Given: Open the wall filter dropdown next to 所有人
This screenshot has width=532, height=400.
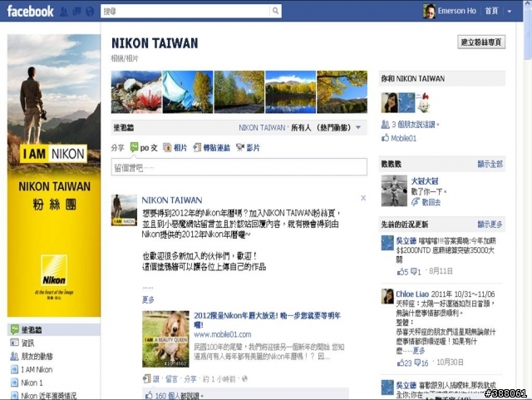Looking at the screenshot, I should tap(358, 128).
